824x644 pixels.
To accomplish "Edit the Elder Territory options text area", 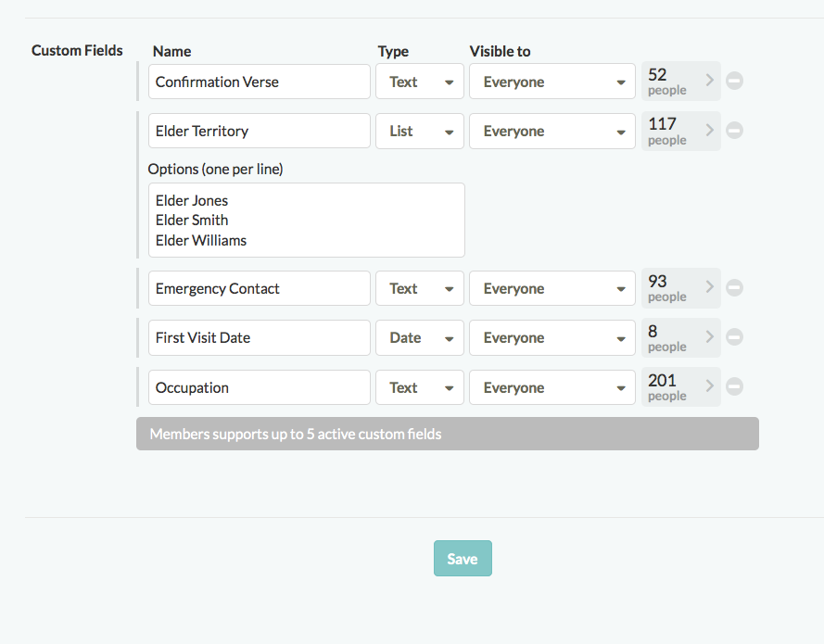I will pos(306,220).
